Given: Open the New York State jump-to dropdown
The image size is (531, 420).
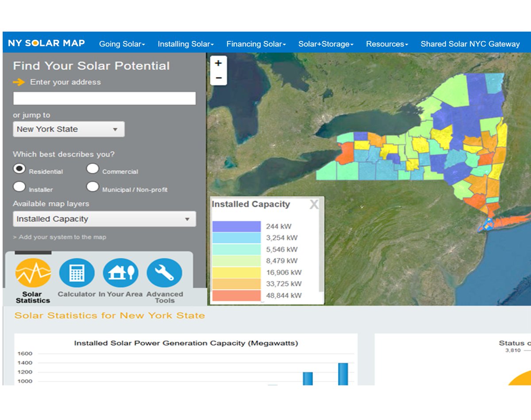Looking at the screenshot, I should 69,129.
